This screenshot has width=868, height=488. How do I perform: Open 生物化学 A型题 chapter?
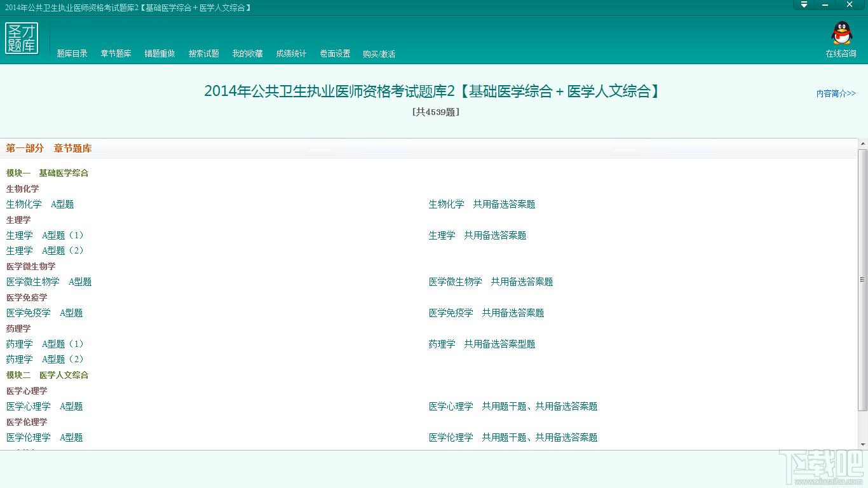click(41, 204)
